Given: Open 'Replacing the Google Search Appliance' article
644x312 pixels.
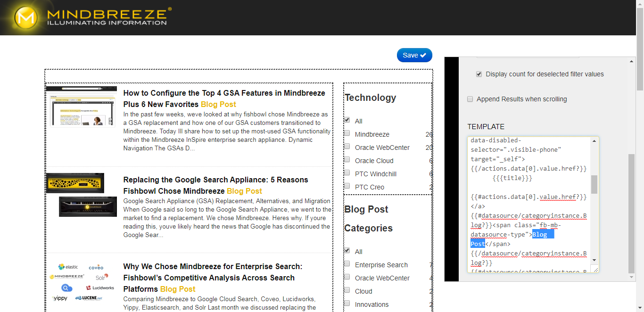Looking at the screenshot, I should (x=215, y=185).
